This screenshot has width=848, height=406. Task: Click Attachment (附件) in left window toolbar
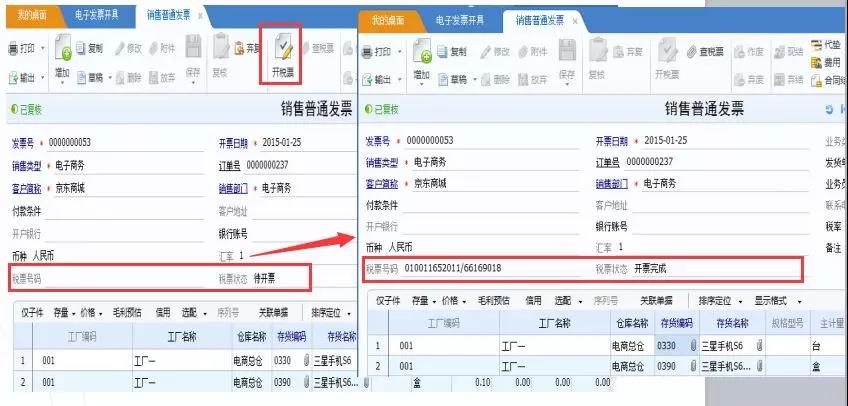click(x=162, y=48)
